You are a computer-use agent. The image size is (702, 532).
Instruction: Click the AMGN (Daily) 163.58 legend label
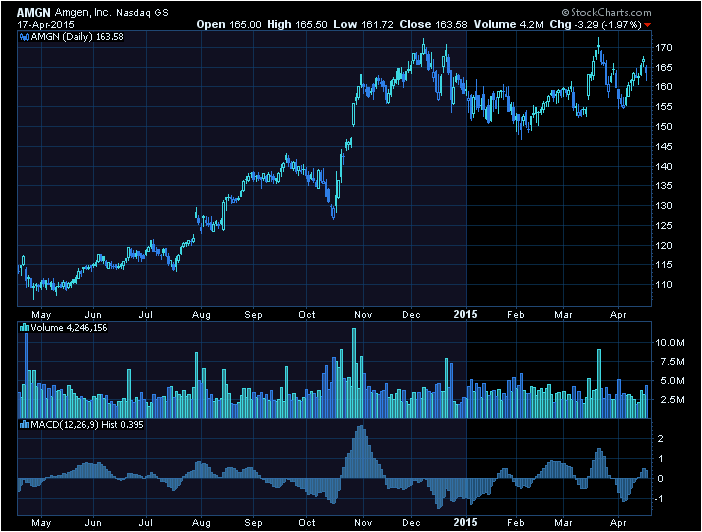coord(77,37)
